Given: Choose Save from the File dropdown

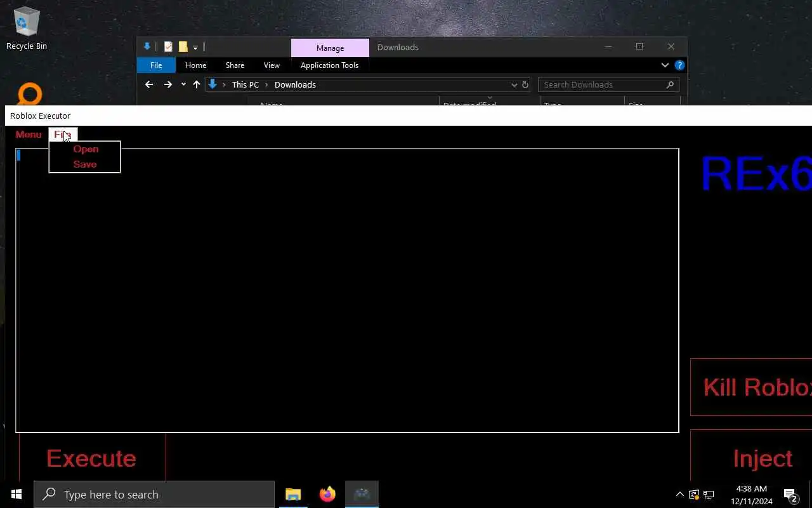Looking at the screenshot, I should point(85,164).
